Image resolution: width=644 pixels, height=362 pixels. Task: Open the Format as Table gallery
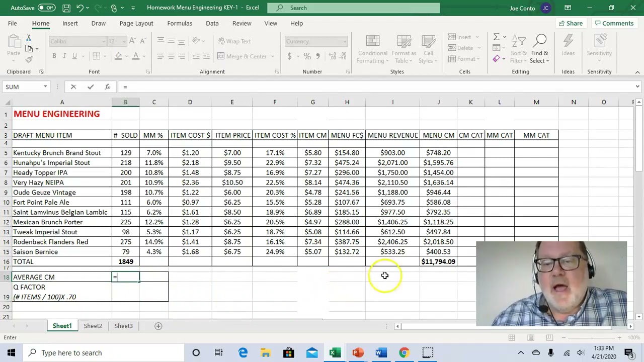click(x=404, y=49)
